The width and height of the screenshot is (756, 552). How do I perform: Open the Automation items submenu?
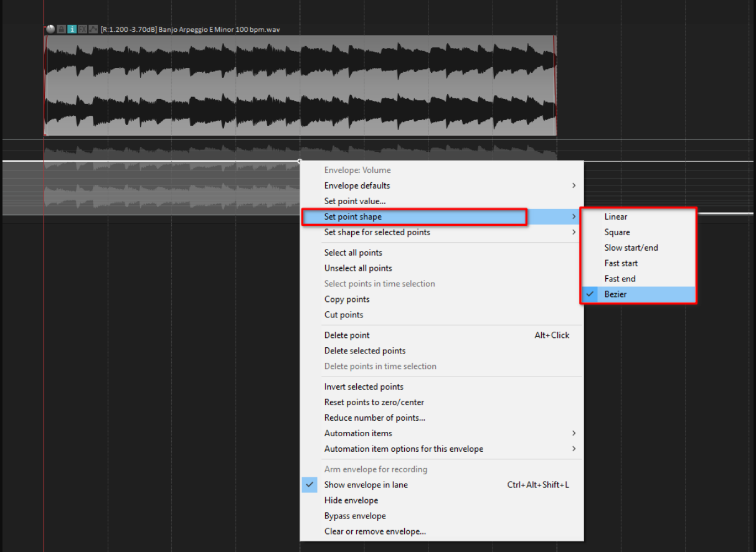coord(358,433)
